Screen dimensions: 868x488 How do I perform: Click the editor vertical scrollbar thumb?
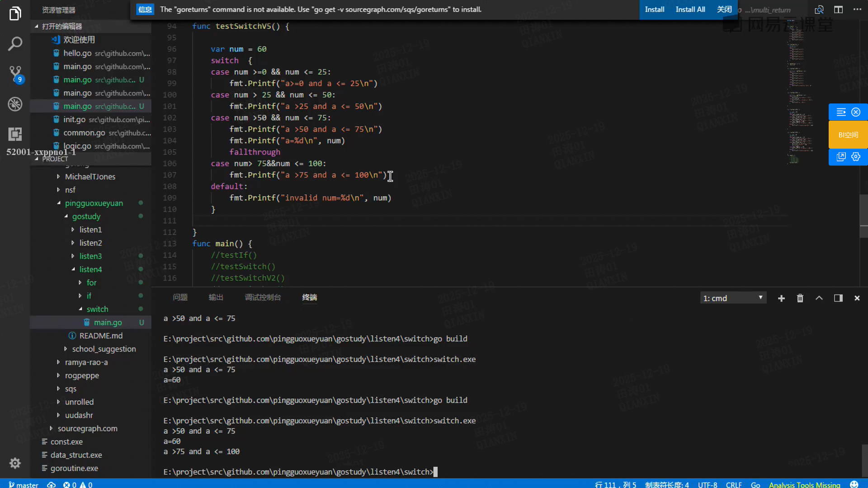coord(863,216)
